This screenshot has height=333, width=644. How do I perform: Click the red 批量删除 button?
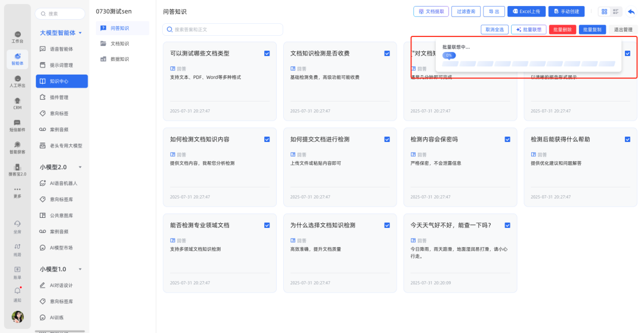pos(562,29)
